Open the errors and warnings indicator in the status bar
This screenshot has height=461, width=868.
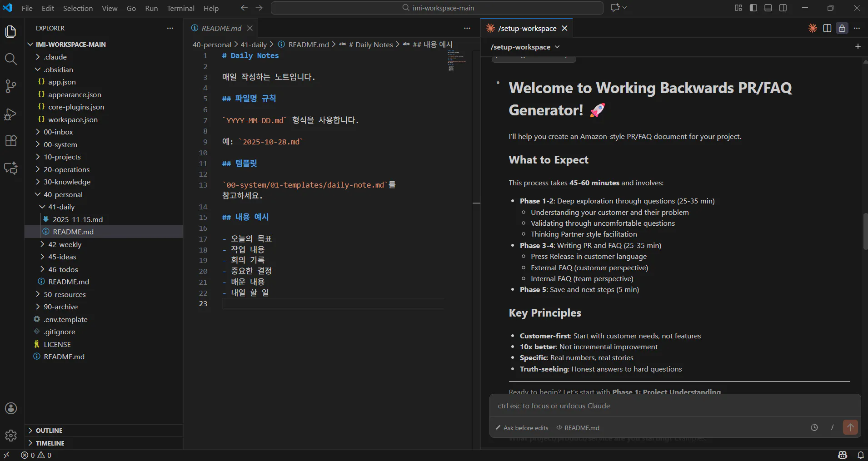(x=36, y=455)
